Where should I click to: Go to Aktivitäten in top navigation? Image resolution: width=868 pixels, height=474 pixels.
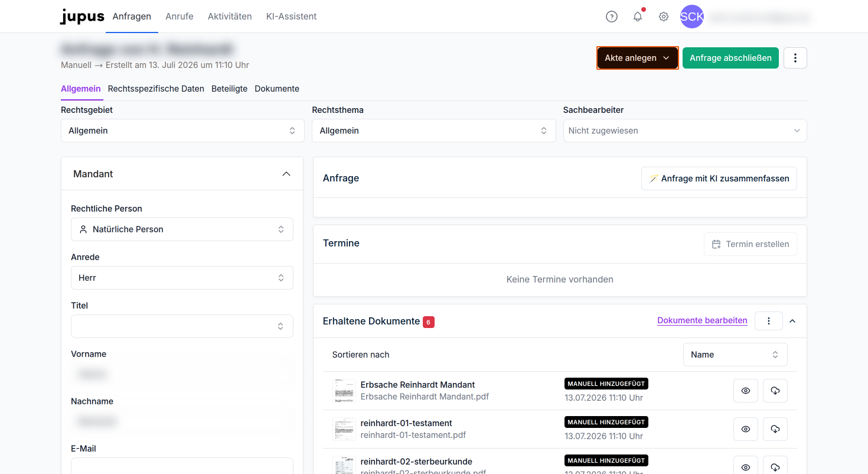click(230, 17)
